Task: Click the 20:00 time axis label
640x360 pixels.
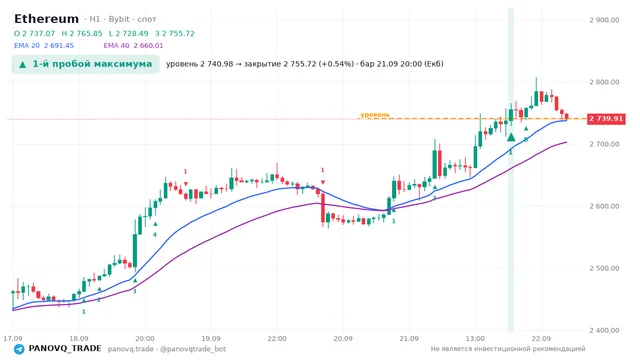Action: point(145,338)
